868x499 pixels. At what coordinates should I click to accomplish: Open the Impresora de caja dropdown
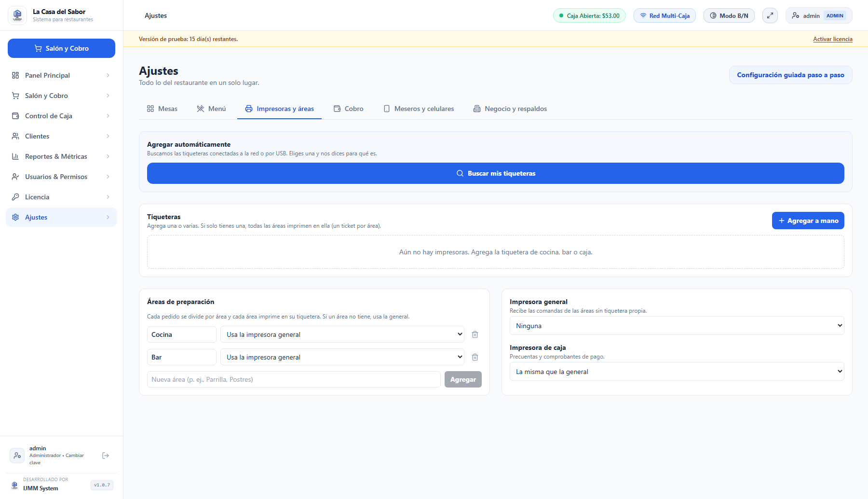pos(677,372)
